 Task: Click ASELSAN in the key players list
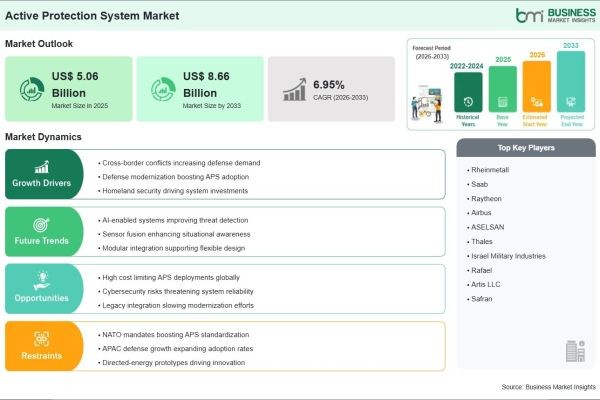[488, 227]
